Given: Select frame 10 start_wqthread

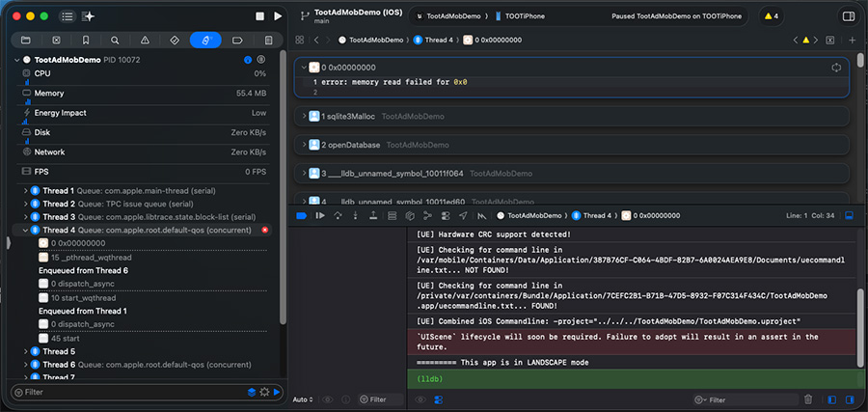Looking at the screenshot, I should pyautogui.click(x=77, y=298).
